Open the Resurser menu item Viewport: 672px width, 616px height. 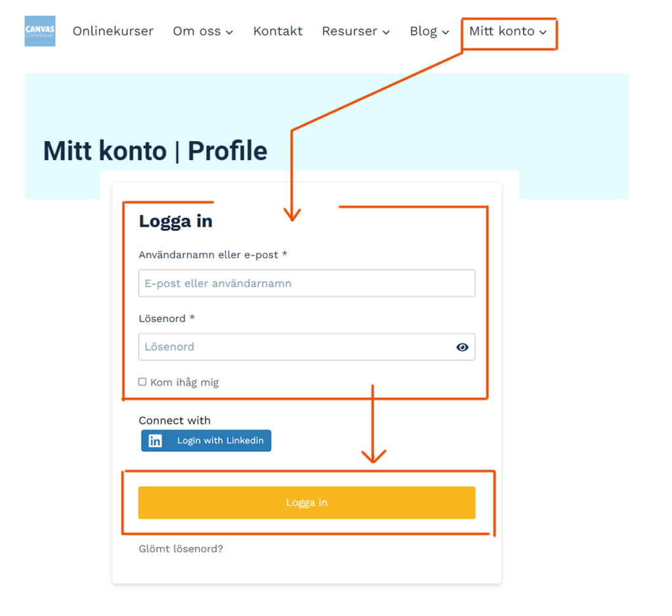[349, 31]
